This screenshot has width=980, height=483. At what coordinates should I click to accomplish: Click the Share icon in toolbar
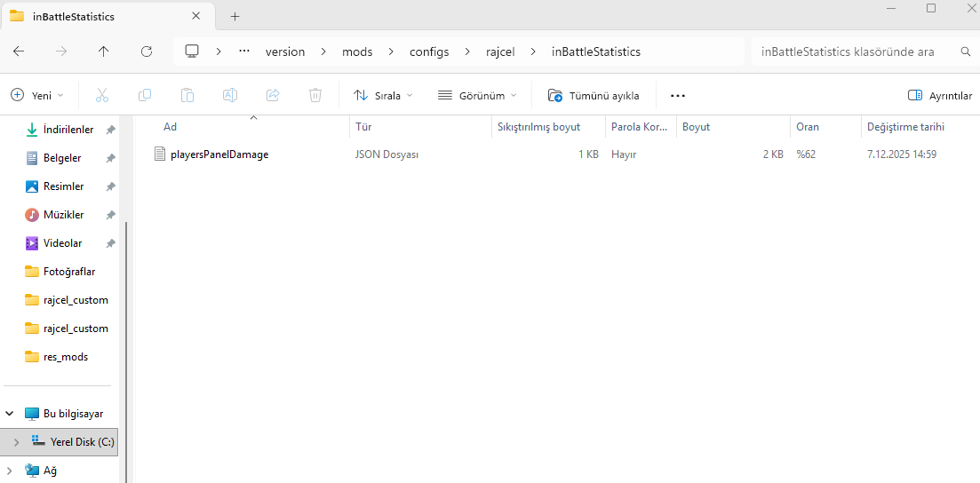pos(273,95)
